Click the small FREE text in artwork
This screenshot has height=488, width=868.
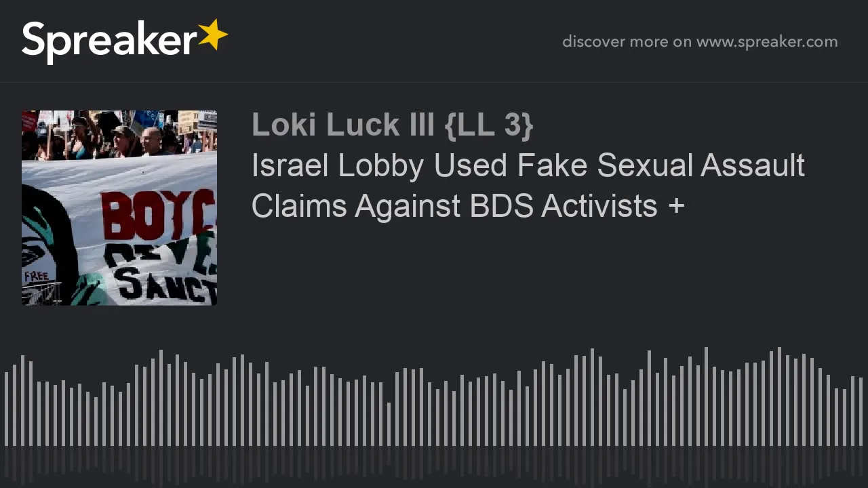click(x=36, y=277)
